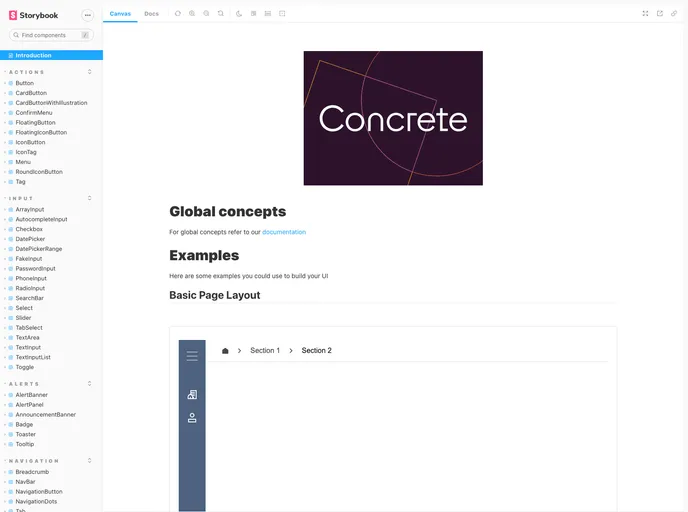Switch to the Docs tab
Viewport: 688px width, 512px height.
(x=151, y=14)
